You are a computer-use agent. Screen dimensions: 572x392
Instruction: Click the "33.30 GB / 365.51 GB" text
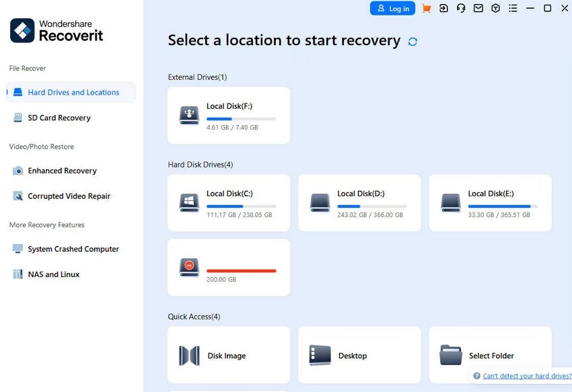499,214
